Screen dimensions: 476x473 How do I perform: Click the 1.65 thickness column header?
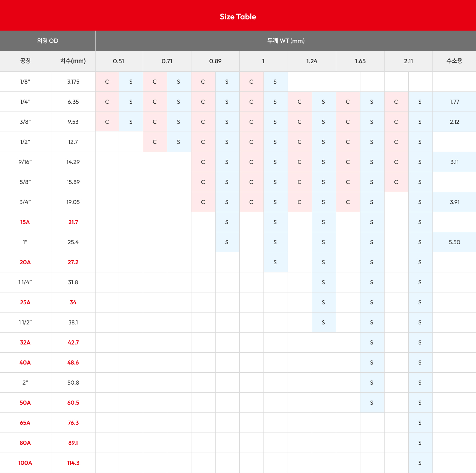tap(360, 61)
